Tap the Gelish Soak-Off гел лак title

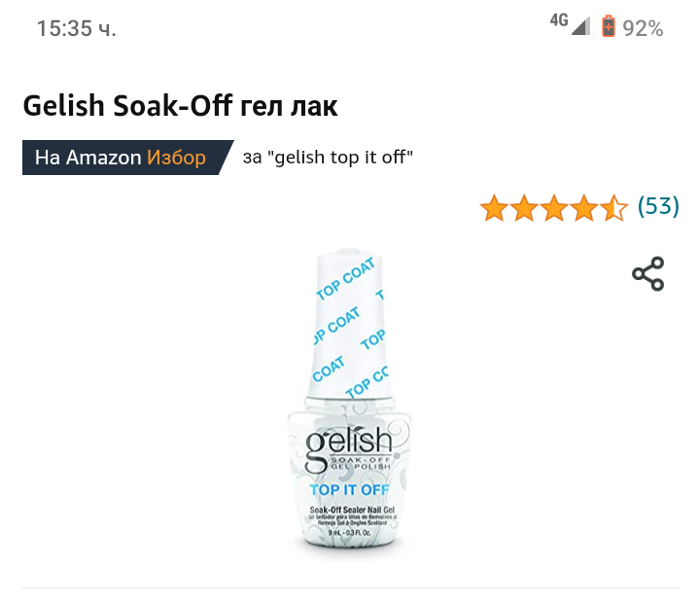(180, 105)
